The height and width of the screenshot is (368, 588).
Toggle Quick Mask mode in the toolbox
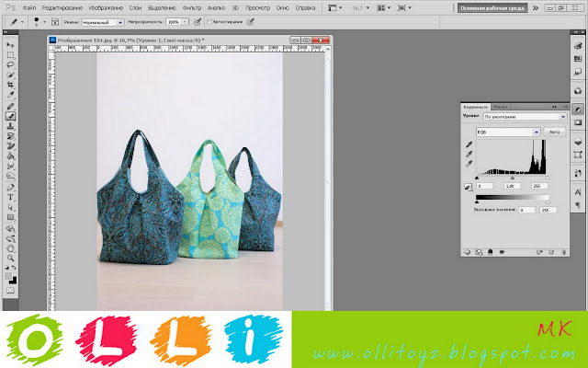pyautogui.click(x=10, y=291)
